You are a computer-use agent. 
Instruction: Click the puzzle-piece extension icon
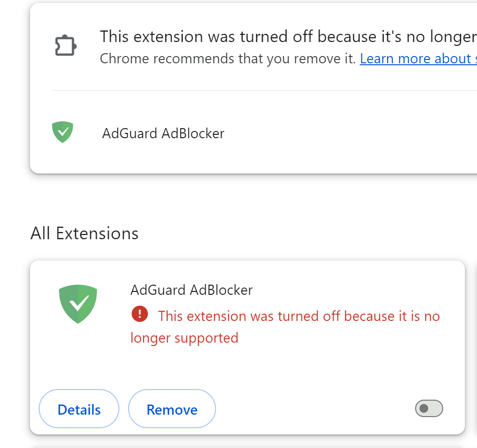[x=66, y=46]
